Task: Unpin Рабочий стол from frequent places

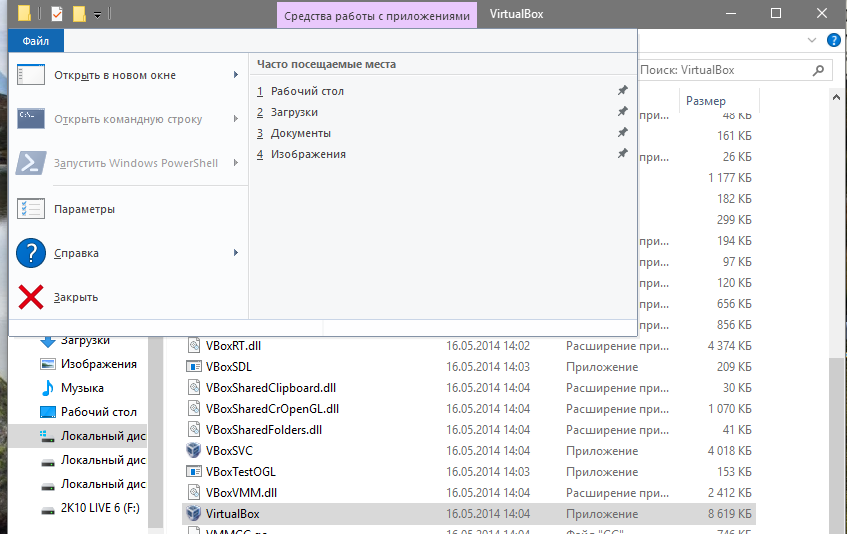Action: pos(623,91)
